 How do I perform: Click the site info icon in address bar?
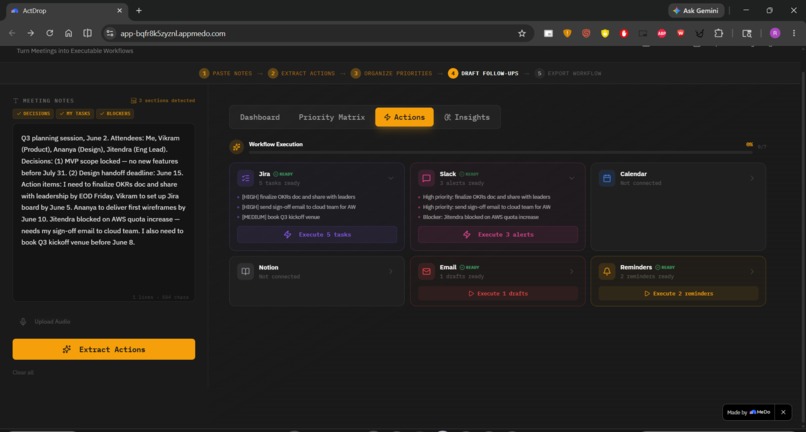[109, 33]
